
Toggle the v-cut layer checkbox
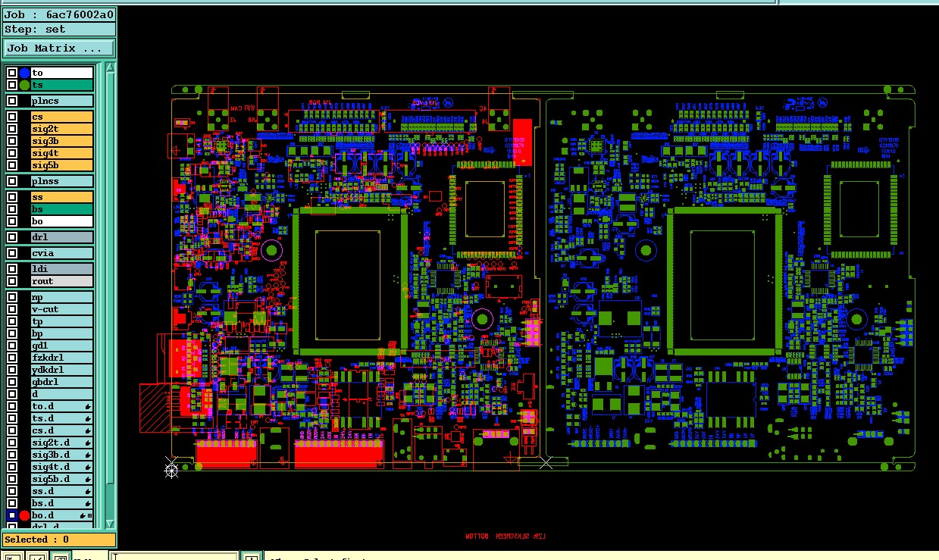coord(12,309)
